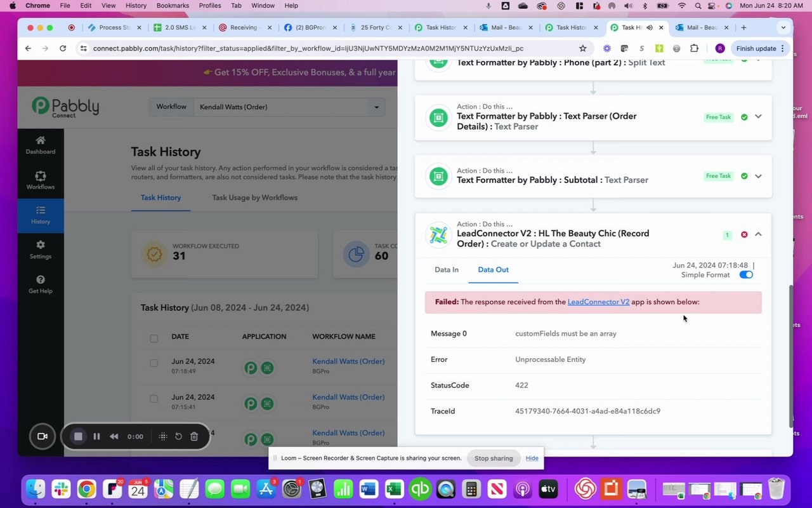Click the task detail panel scrollbar

click(790, 356)
